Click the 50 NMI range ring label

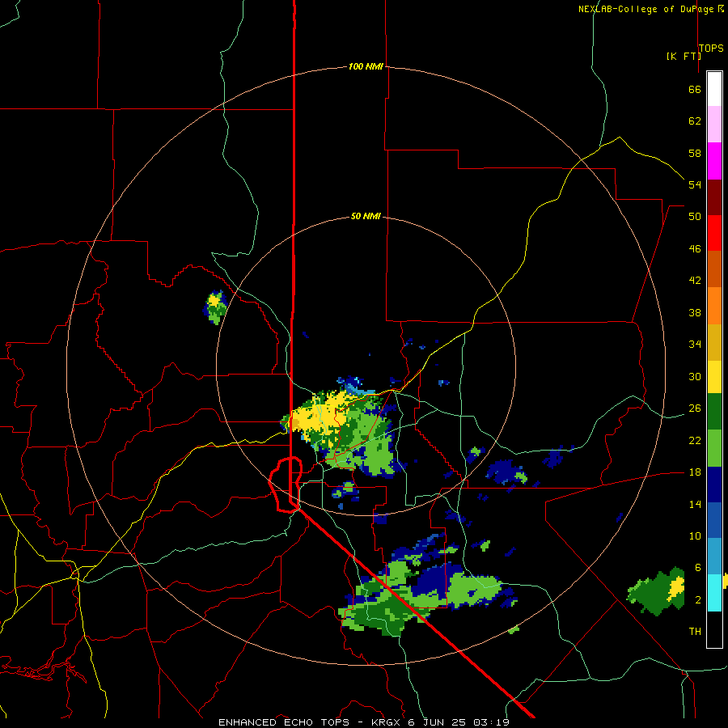pos(366,216)
